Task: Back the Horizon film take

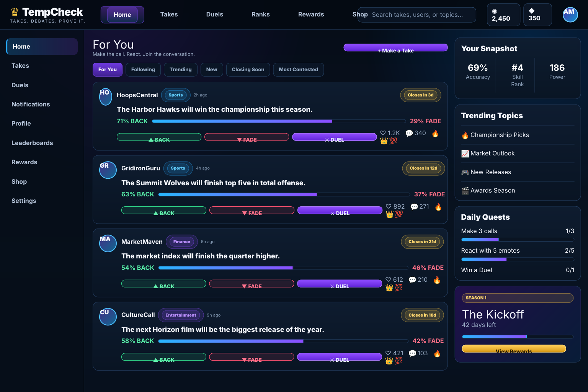Action: click(164, 357)
